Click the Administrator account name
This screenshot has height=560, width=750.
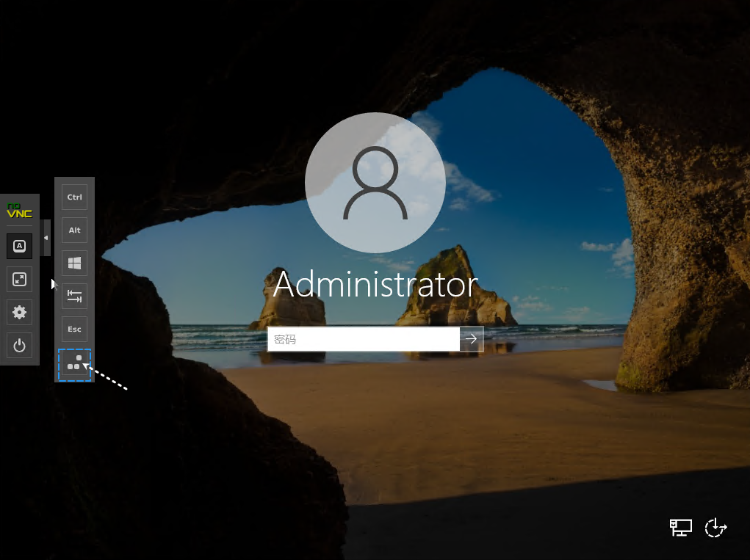tap(375, 286)
